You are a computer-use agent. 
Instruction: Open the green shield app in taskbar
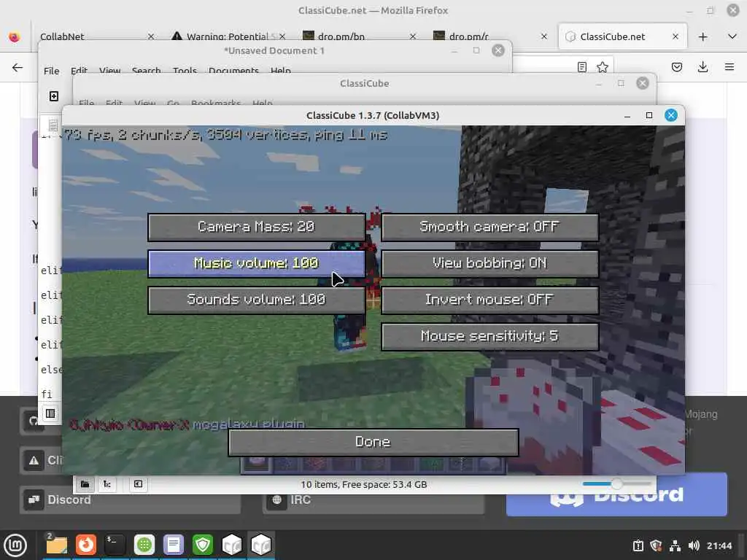point(203,545)
